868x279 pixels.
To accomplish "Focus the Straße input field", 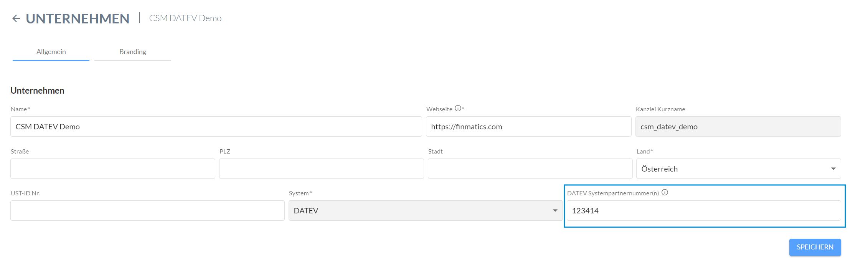I will [113, 169].
